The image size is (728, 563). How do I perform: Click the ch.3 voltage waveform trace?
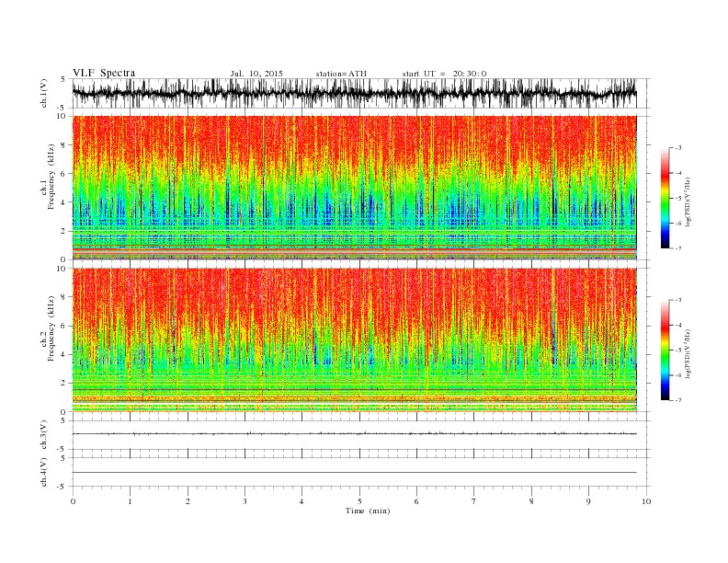click(354, 433)
